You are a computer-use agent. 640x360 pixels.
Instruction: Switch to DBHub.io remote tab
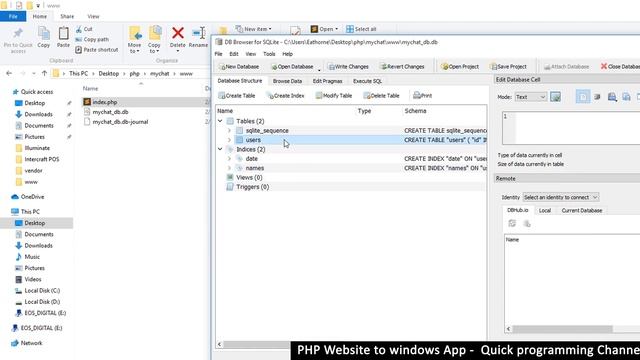point(518,210)
